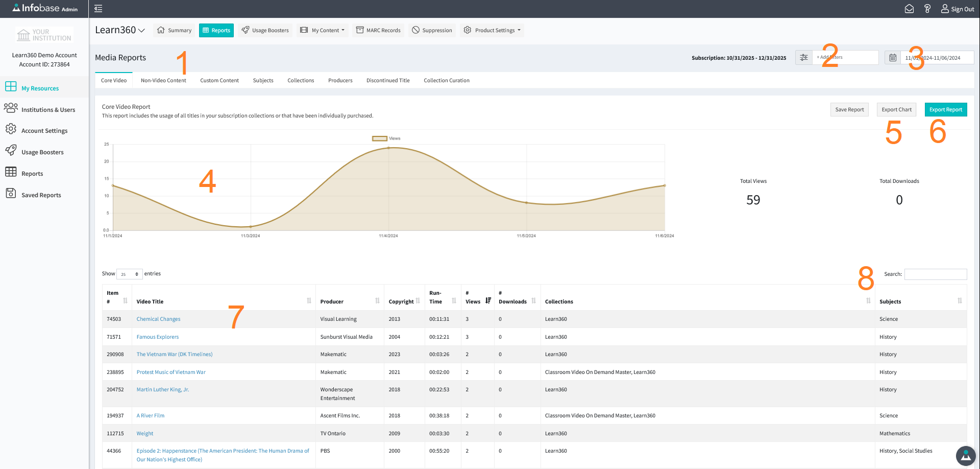This screenshot has width=980, height=469.
Task: Open MARC Records
Action: [378, 30]
